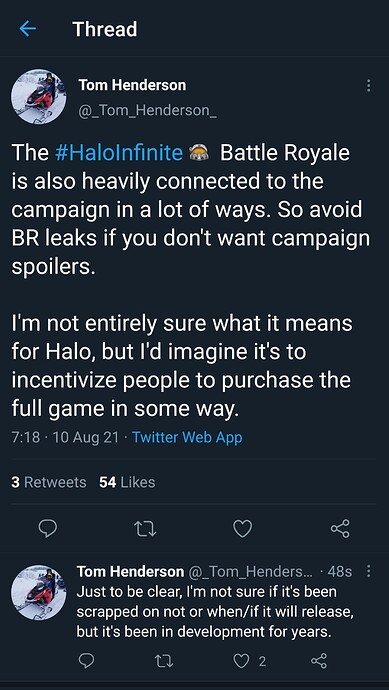
Task: Open the Twitter Web App source link
Action: [x=187, y=437]
